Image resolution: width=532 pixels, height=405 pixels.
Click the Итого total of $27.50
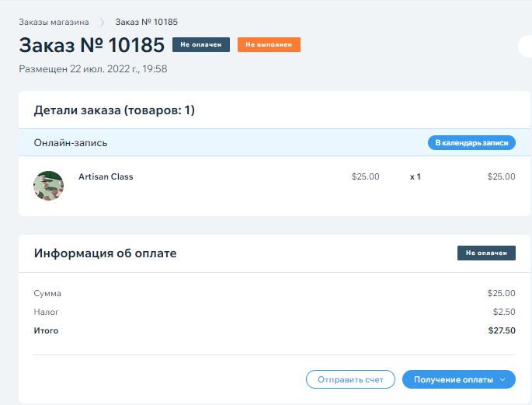500,330
